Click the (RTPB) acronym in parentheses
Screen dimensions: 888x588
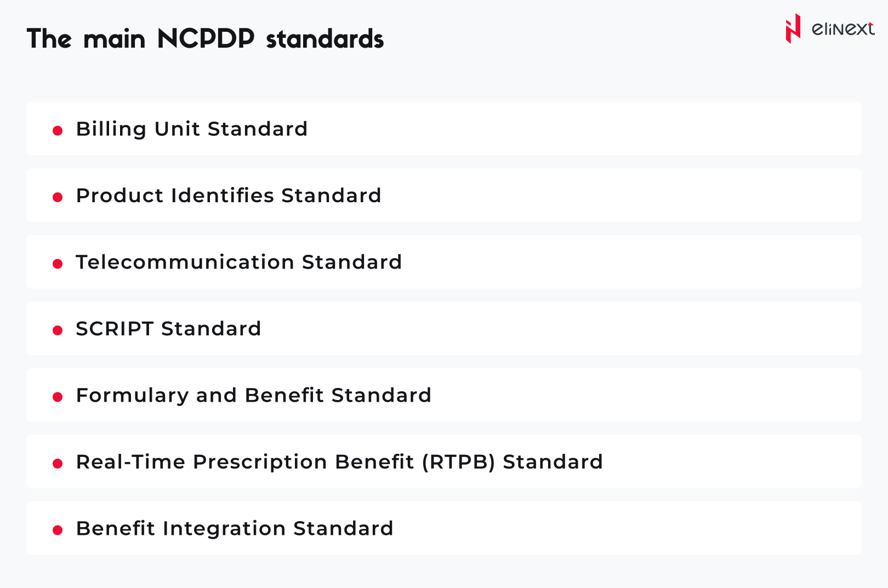coord(459,462)
